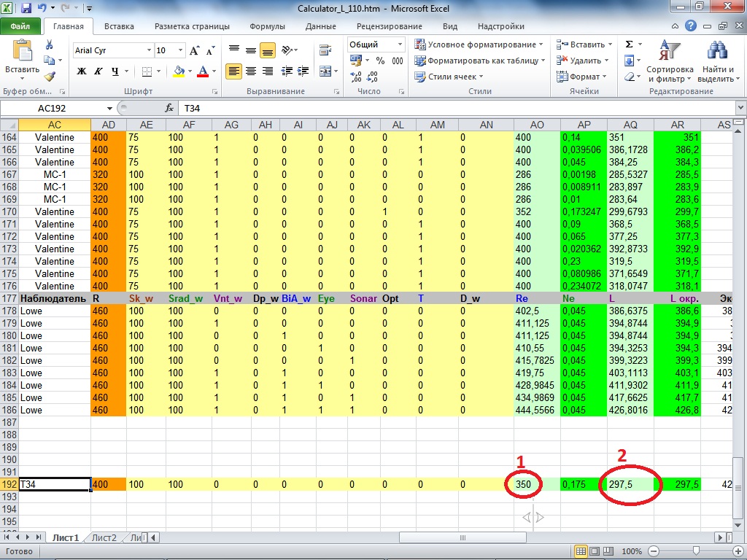
Task: Click merge and center icon
Action: click(x=325, y=71)
